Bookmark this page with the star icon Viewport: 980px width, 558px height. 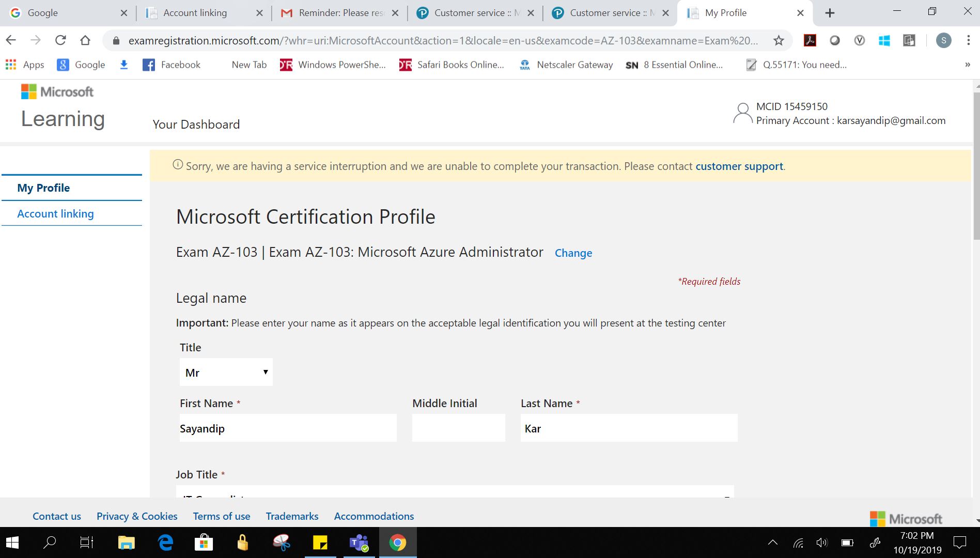coord(779,40)
